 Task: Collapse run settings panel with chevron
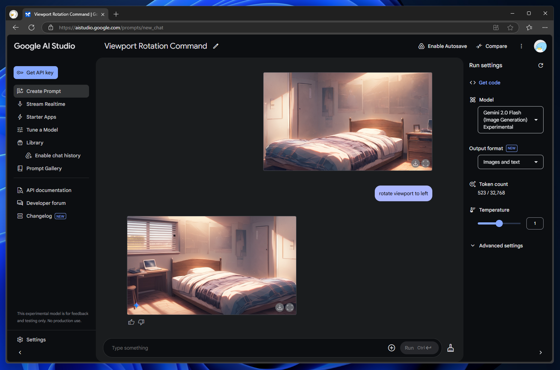541,352
